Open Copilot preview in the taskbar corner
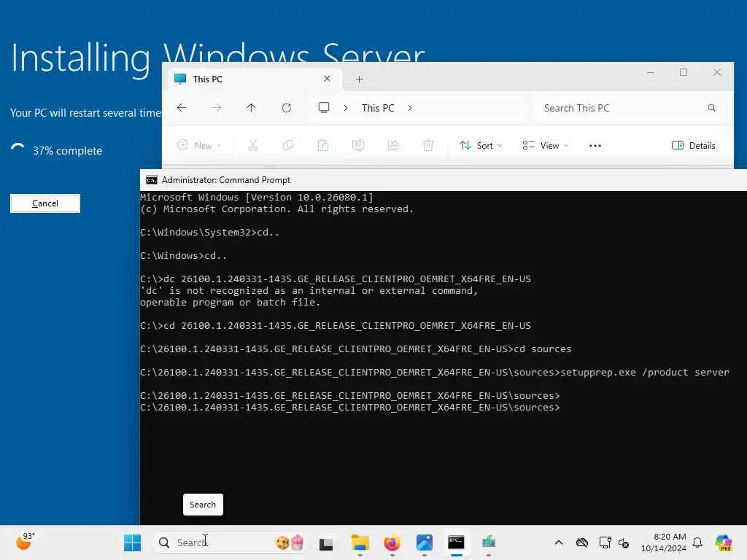The width and height of the screenshot is (747, 560). click(x=724, y=542)
